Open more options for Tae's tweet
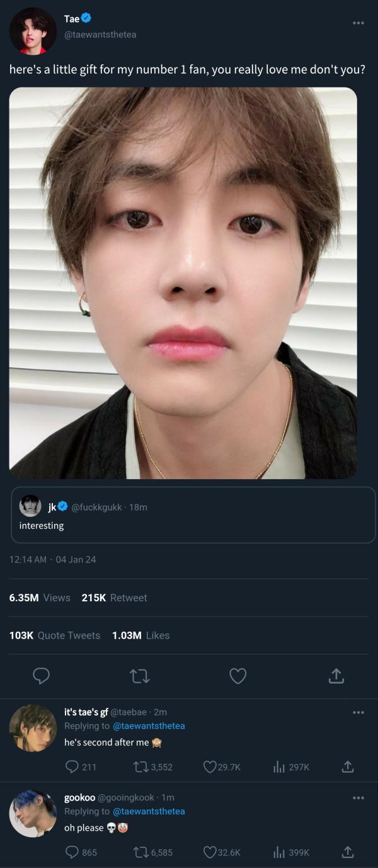The image size is (378, 868). [x=358, y=23]
